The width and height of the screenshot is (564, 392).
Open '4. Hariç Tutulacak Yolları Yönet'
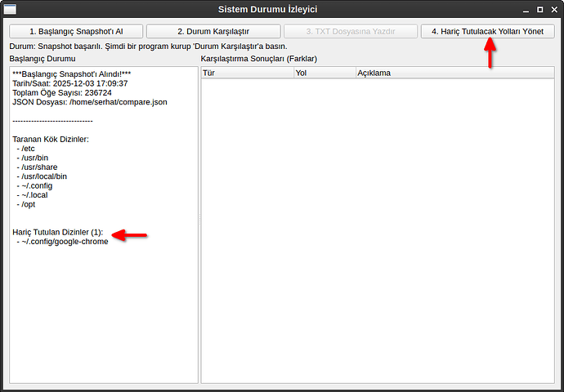[487, 31]
